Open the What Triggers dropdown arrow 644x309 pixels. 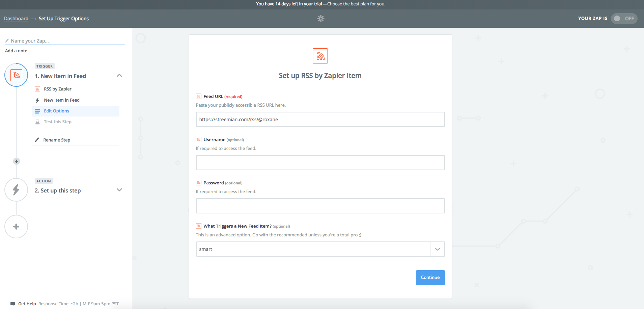click(437, 249)
